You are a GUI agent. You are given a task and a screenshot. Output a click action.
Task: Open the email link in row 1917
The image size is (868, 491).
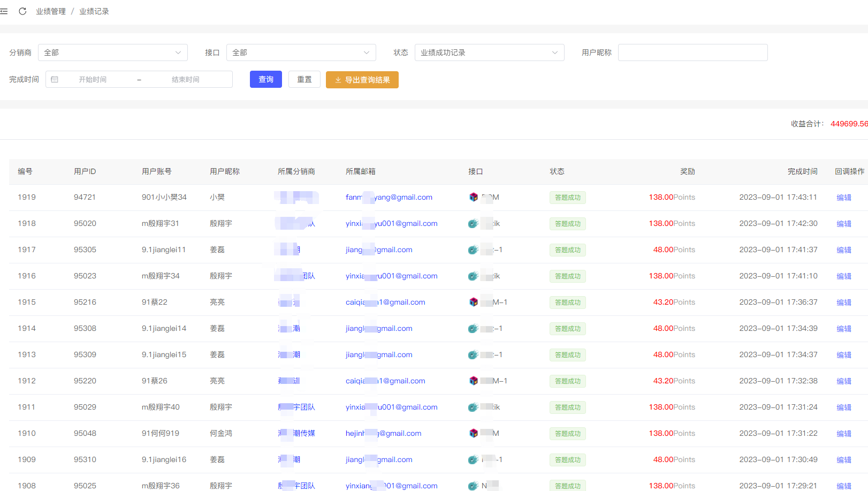[x=379, y=250]
